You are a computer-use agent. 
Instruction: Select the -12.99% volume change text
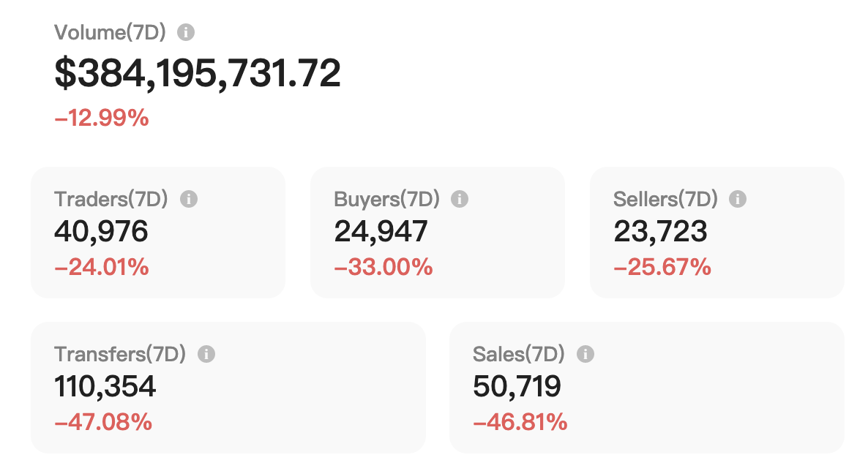pos(102,117)
